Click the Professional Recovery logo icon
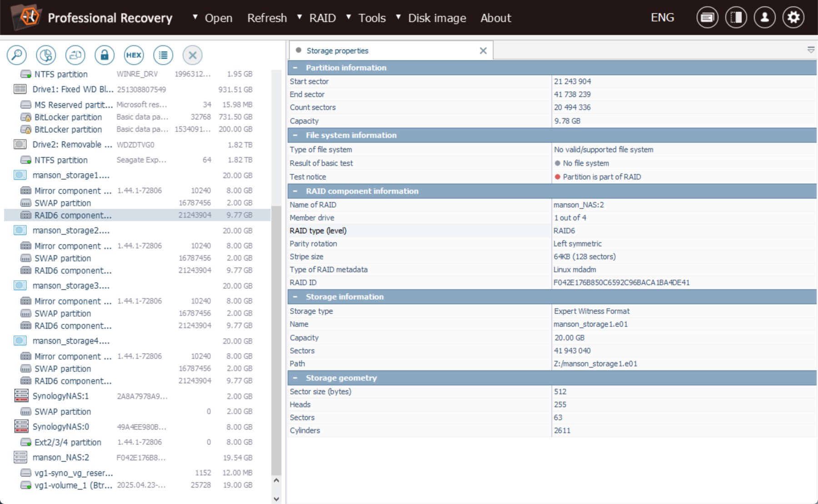818x504 pixels. tap(26, 17)
